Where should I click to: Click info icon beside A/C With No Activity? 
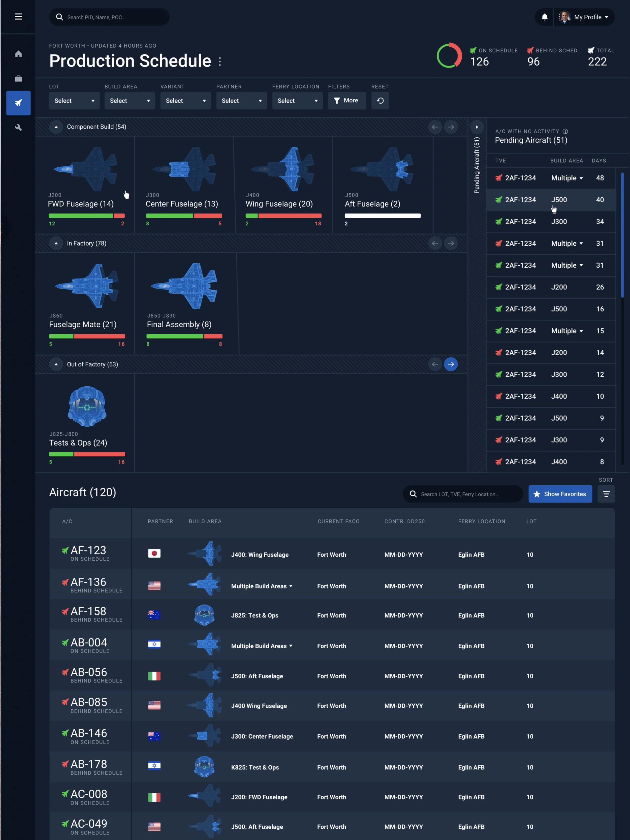point(565,131)
